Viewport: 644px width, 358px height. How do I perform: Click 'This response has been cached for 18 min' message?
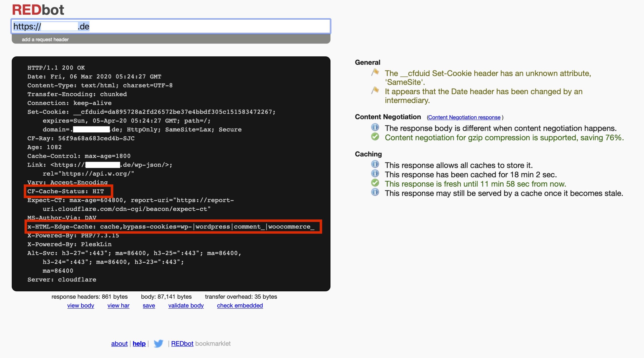[471, 175]
